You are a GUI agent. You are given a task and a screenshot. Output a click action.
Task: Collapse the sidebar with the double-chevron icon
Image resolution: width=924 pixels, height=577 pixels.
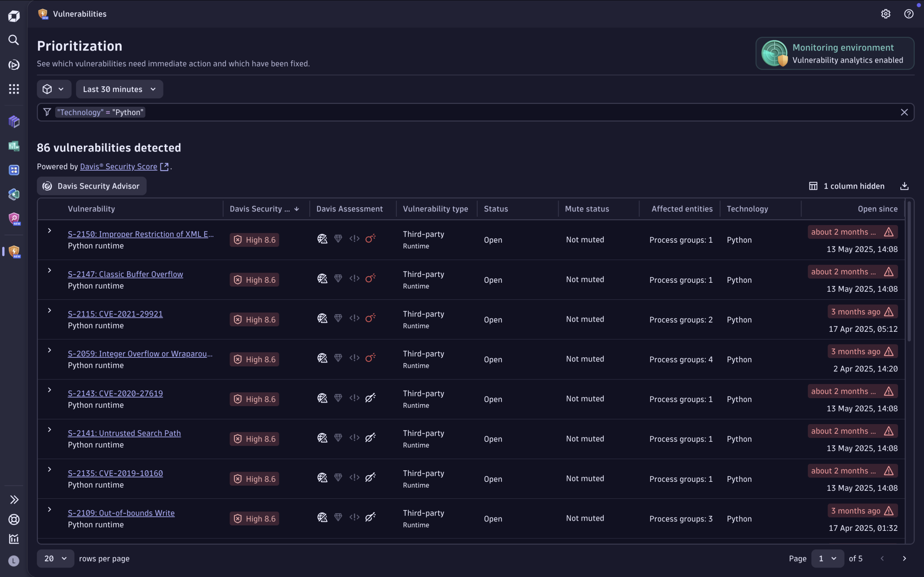pyautogui.click(x=14, y=499)
